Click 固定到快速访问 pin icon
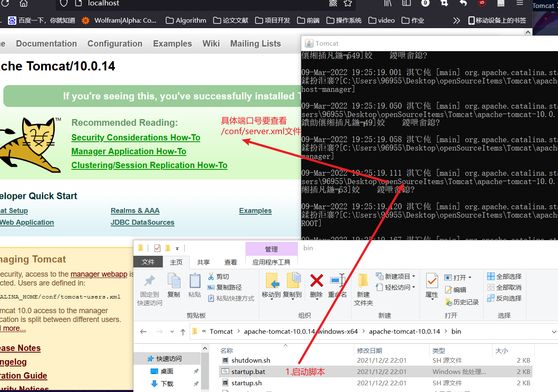This screenshot has width=558, height=392. click(150, 280)
